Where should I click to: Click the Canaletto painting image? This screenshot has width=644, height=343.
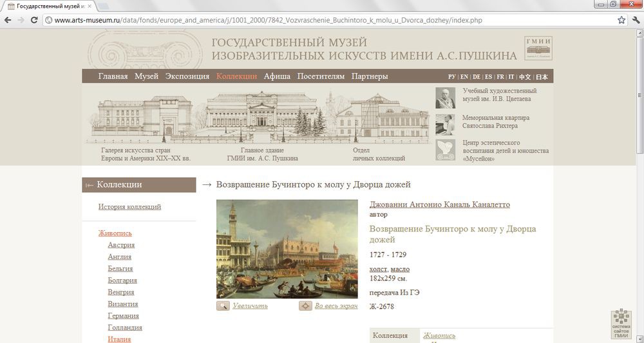[x=287, y=249]
